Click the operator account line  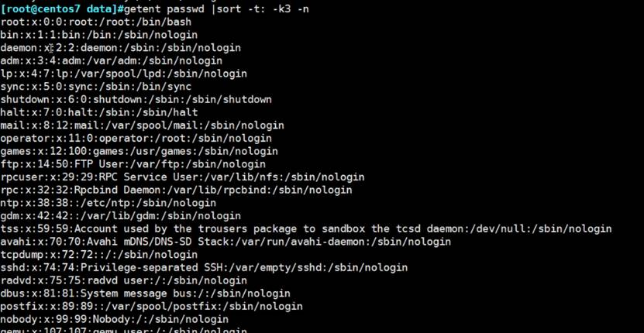coord(126,138)
